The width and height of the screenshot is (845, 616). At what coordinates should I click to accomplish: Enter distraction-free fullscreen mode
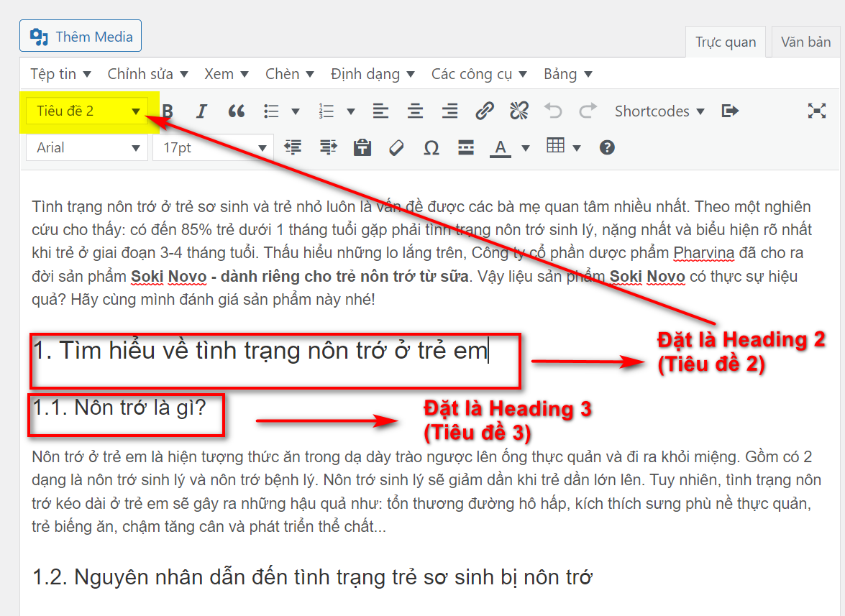click(x=817, y=111)
